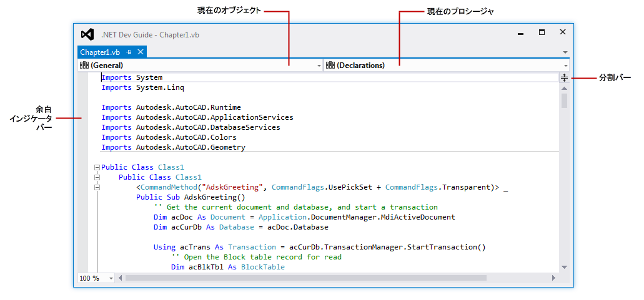
Task: Click the "Autodesk.AutoCAD.Geometry" import
Action: (191, 147)
